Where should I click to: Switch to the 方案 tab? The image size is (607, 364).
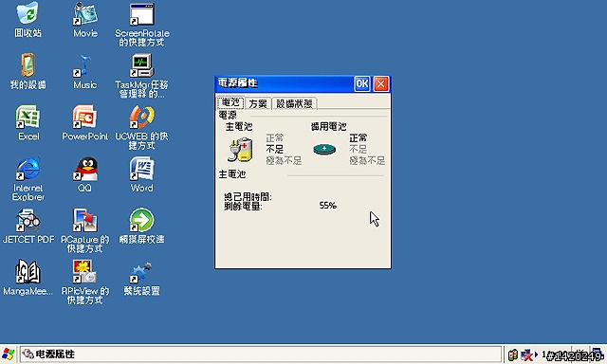tap(258, 103)
